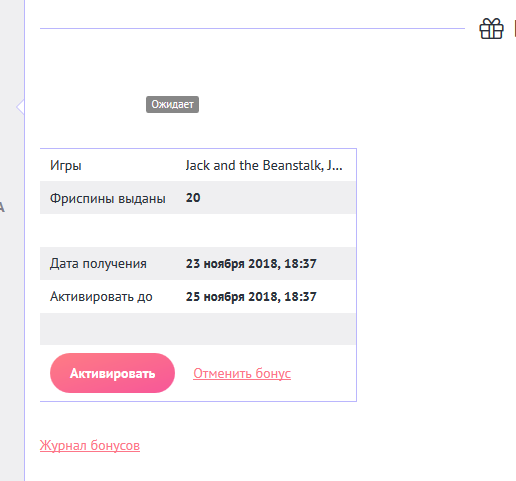Select the Игры row label
The height and width of the screenshot is (481, 516).
tap(66, 166)
